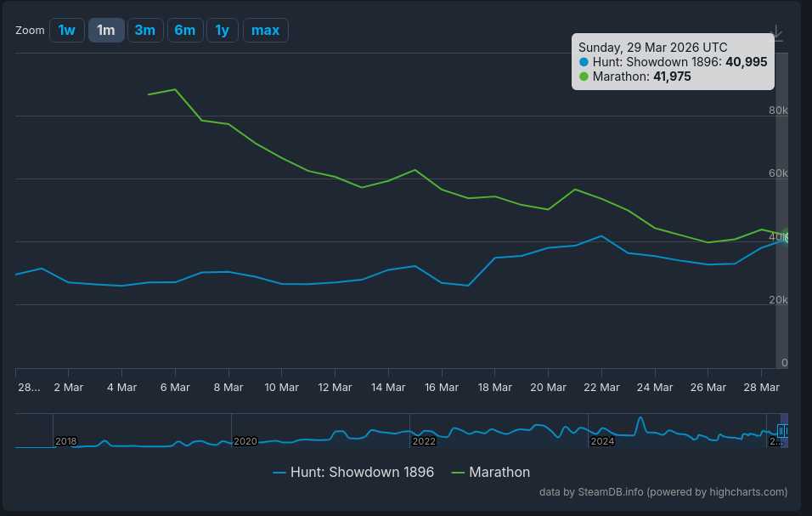
Task: Click the '24 Mar' axis label
Action: pyautogui.click(x=655, y=388)
